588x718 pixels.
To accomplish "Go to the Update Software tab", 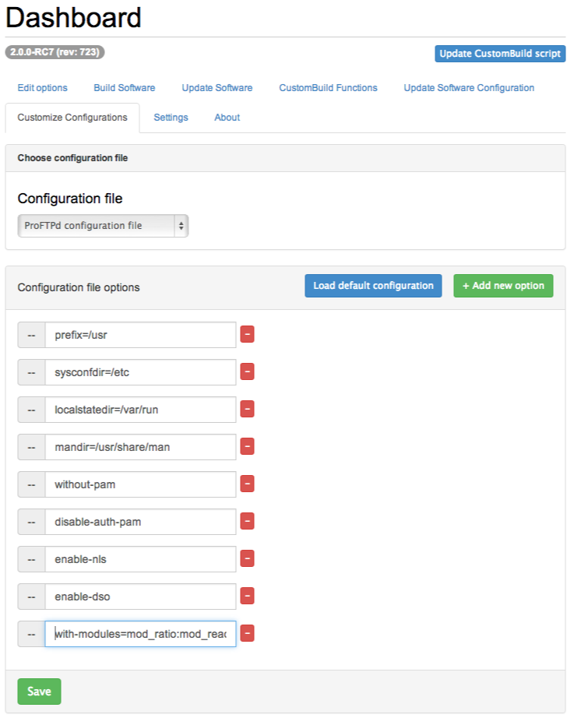I will 217,88.
